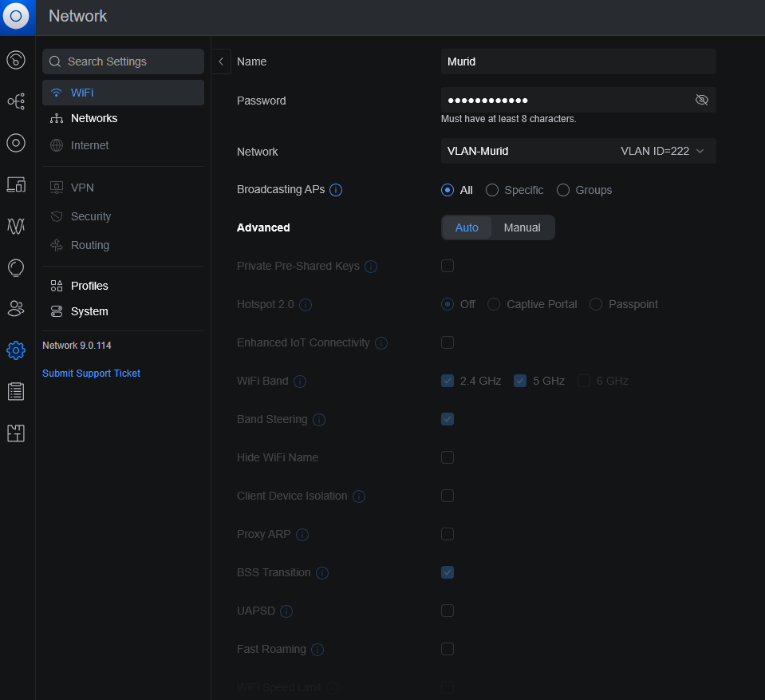765x700 pixels.
Task: Click the Search Settings field
Action: point(124,61)
